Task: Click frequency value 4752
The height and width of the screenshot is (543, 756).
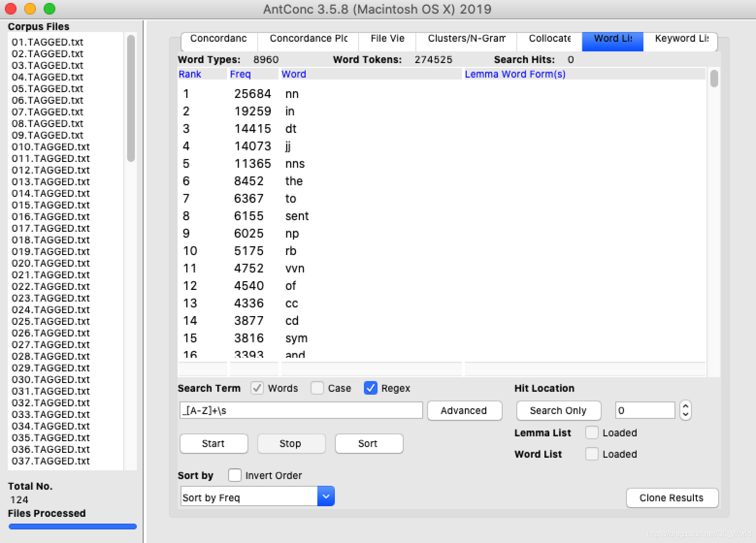Action: [249, 269]
